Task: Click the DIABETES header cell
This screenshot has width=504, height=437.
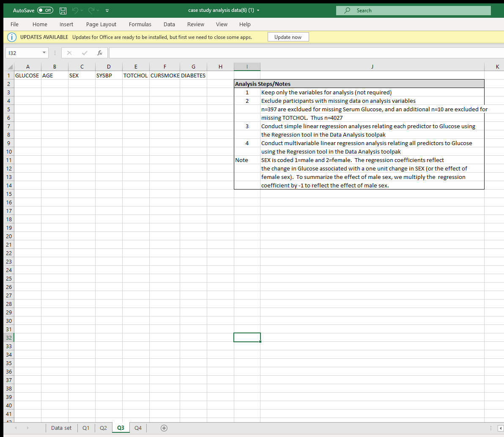Action: point(193,76)
